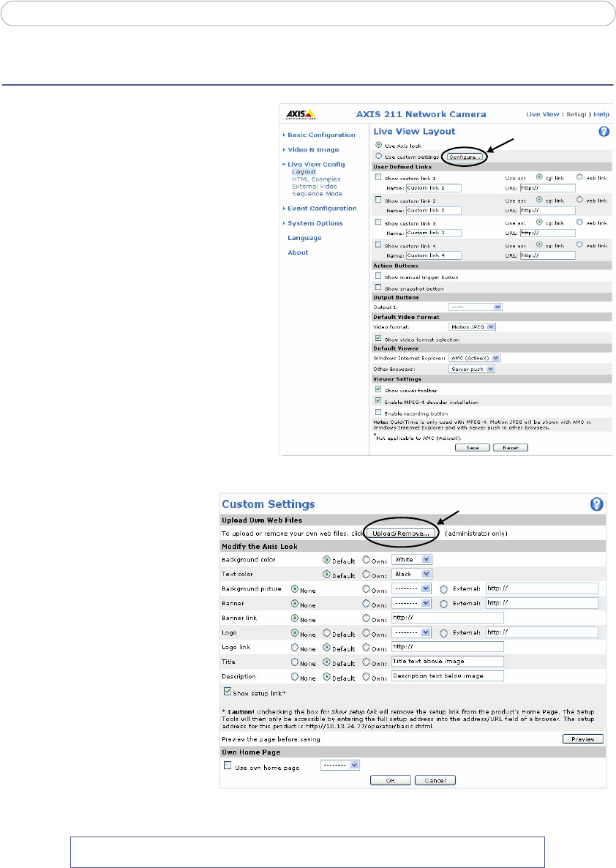Enable Show manual trigger button
616x868 pixels.
point(378,276)
